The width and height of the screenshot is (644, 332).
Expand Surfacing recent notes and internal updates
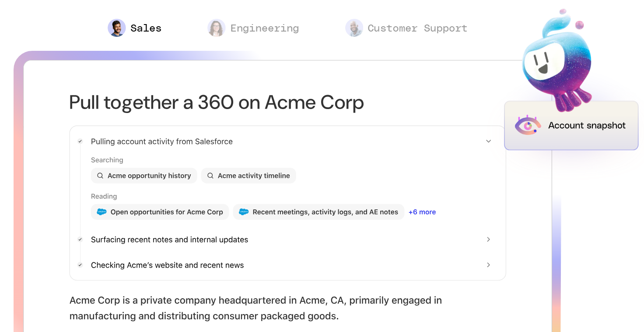tap(489, 240)
